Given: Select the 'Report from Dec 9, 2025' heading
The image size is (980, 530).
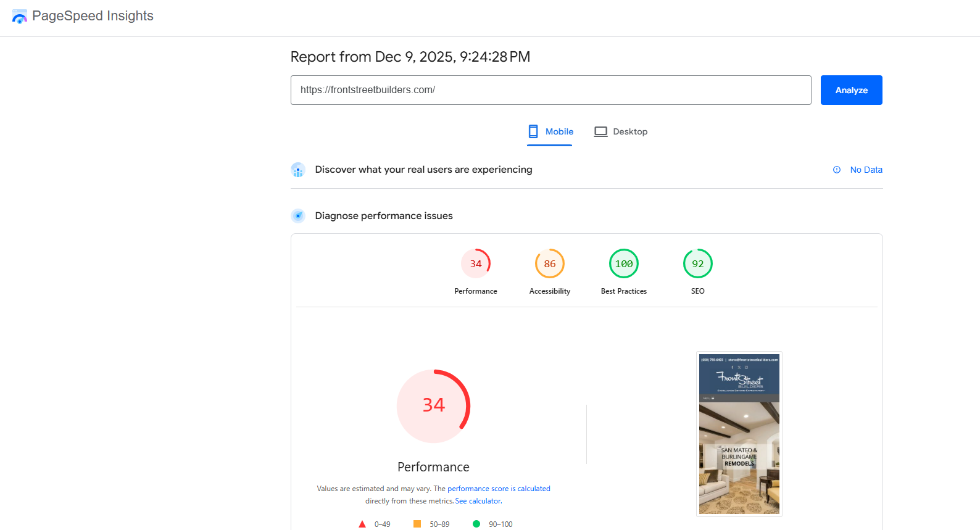Looking at the screenshot, I should 410,57.
